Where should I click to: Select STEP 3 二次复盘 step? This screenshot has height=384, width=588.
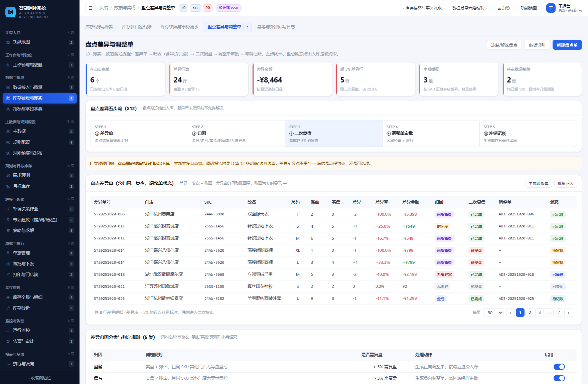click(333, 134)
